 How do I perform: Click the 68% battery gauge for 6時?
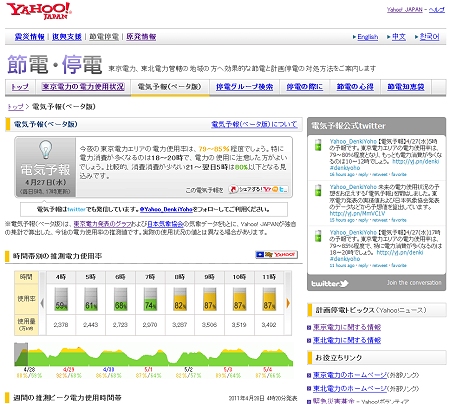tap(120, 299)
